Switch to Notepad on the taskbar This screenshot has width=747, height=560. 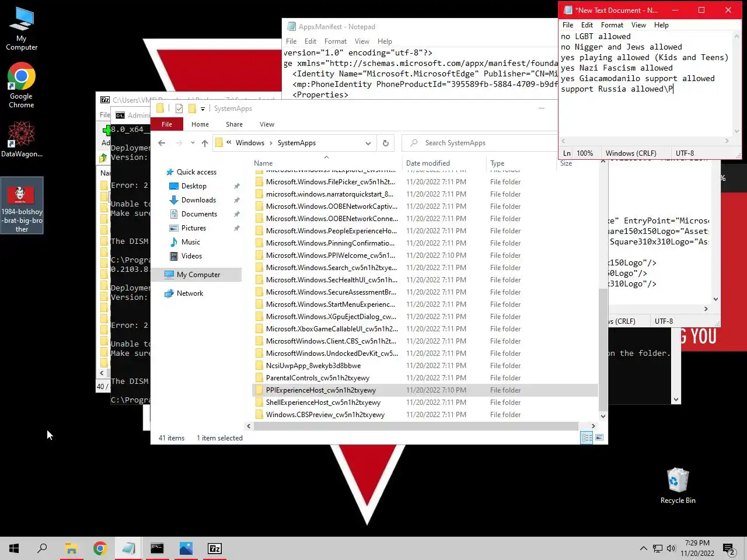(128, 548)
